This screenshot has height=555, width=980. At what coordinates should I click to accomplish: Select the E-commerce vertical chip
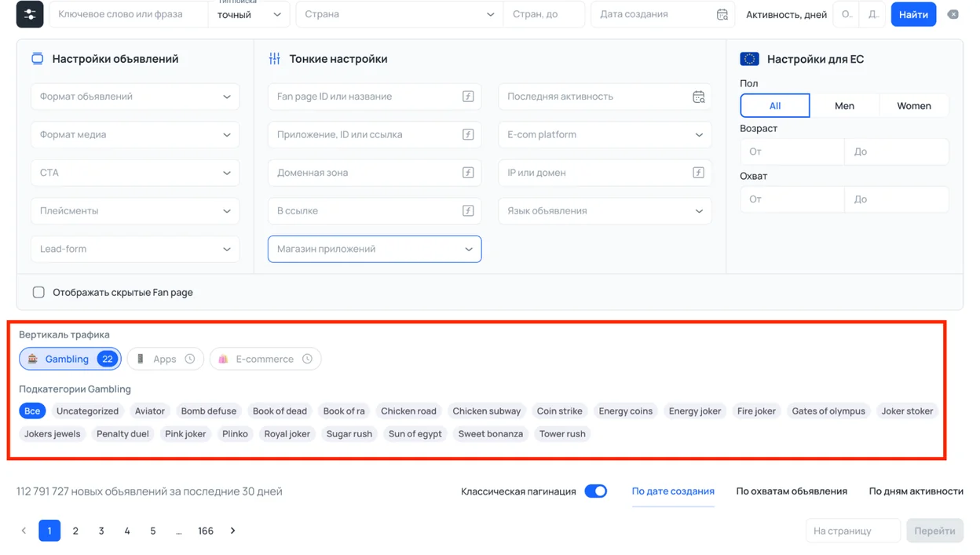265,359
